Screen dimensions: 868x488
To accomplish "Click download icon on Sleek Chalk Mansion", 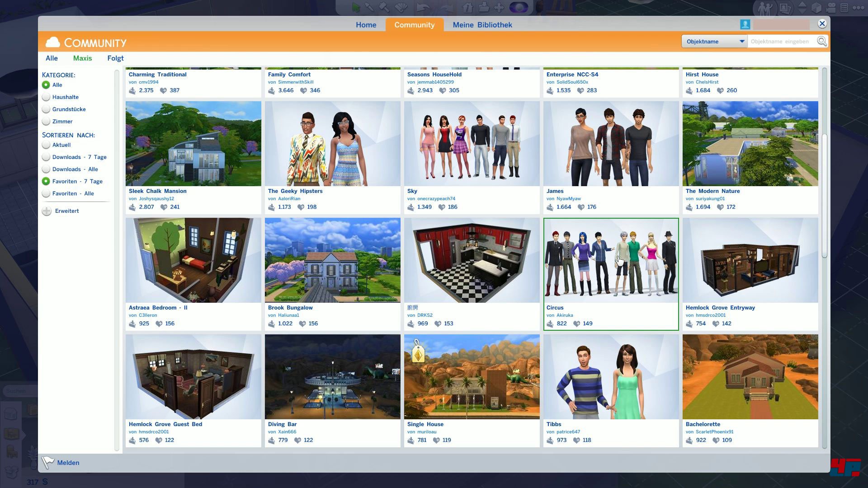I will 132,207.
